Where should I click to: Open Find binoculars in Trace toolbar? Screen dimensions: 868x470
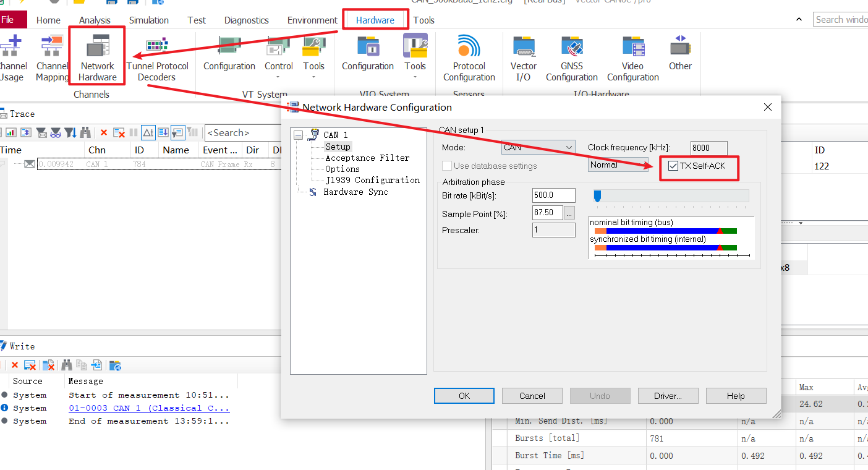click(x=85, y=132)
